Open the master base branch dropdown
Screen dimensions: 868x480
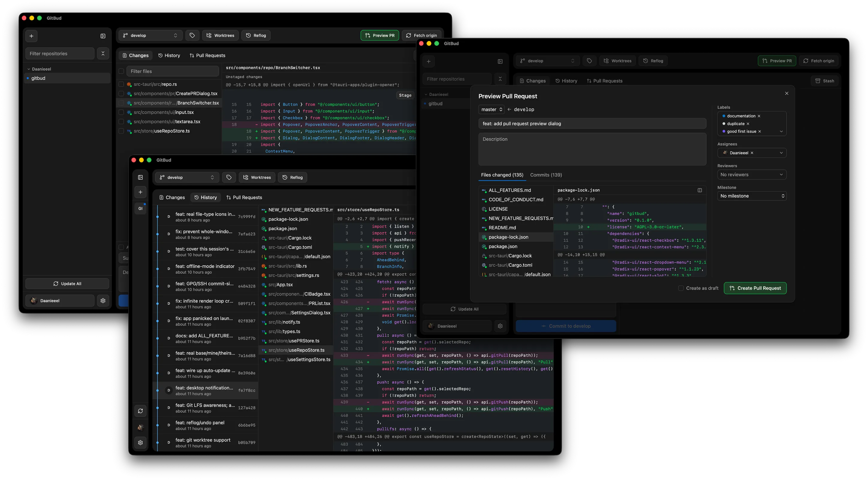pyautogui.click(x=492, y=109)
